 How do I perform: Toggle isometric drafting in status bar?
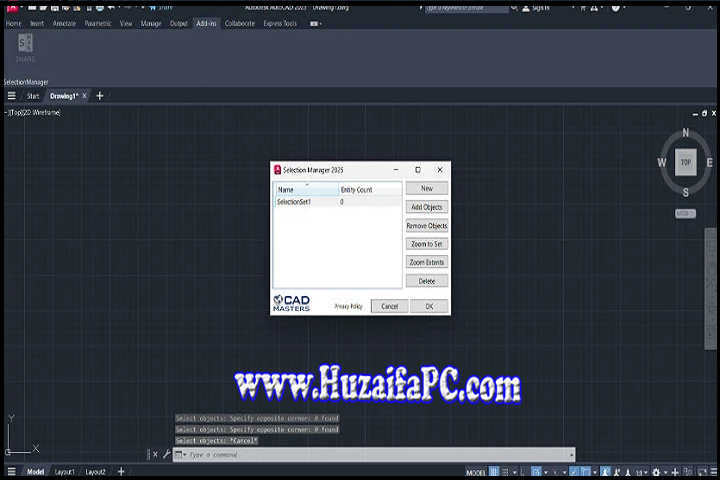click(x=556, y=472)
